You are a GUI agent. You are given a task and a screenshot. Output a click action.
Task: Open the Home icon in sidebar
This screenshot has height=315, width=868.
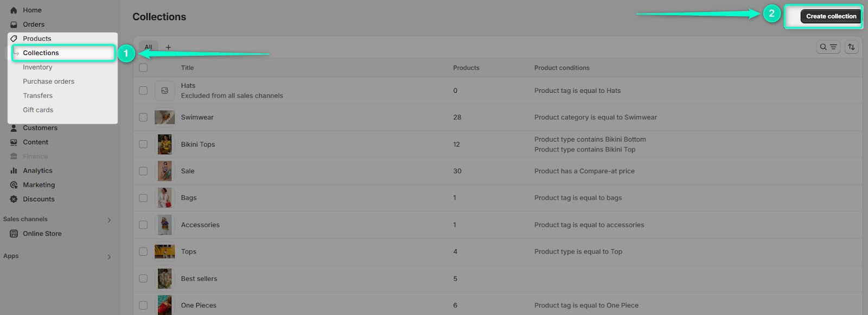(x=14, y=10)
